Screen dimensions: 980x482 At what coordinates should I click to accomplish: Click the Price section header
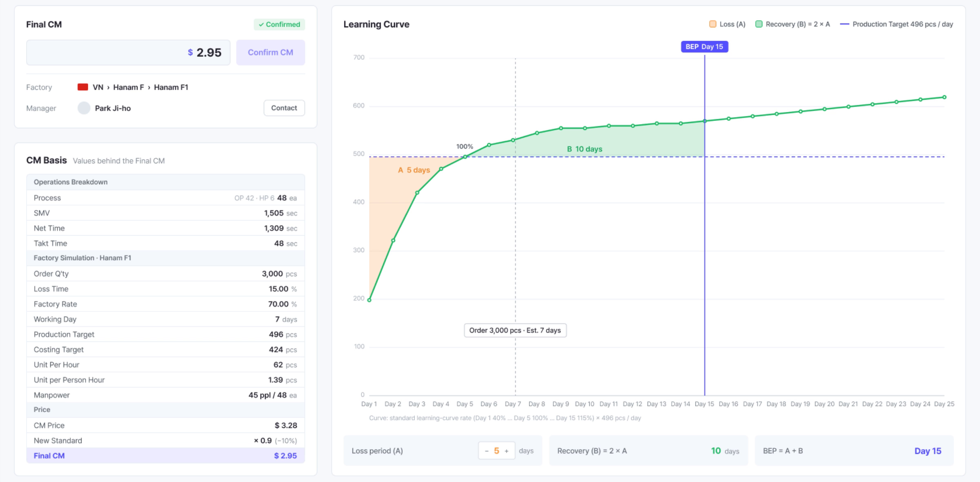[x=165, y=410]
